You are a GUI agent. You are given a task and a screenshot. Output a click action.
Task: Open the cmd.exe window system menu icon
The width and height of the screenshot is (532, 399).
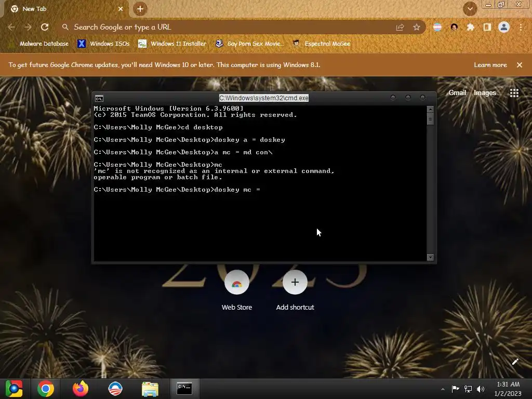pyautogui.click(x=99, y=99)
